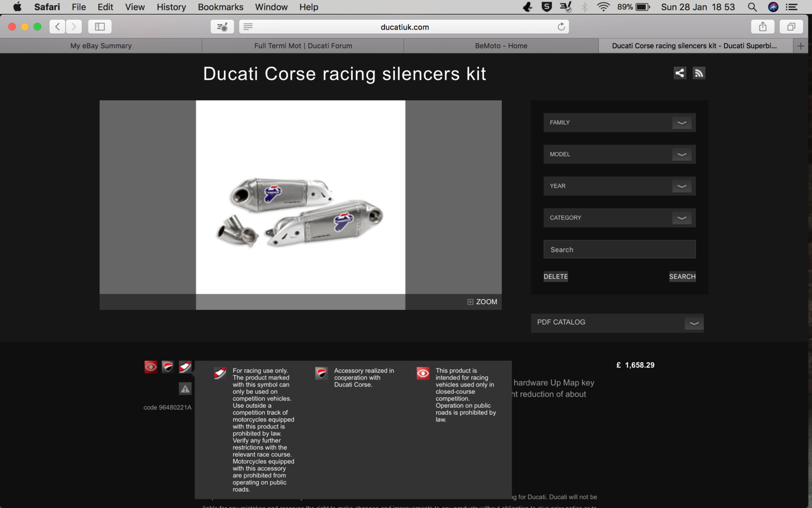Open Spotlight search in menu bar
812x508 pixels.
coord(752,7)
